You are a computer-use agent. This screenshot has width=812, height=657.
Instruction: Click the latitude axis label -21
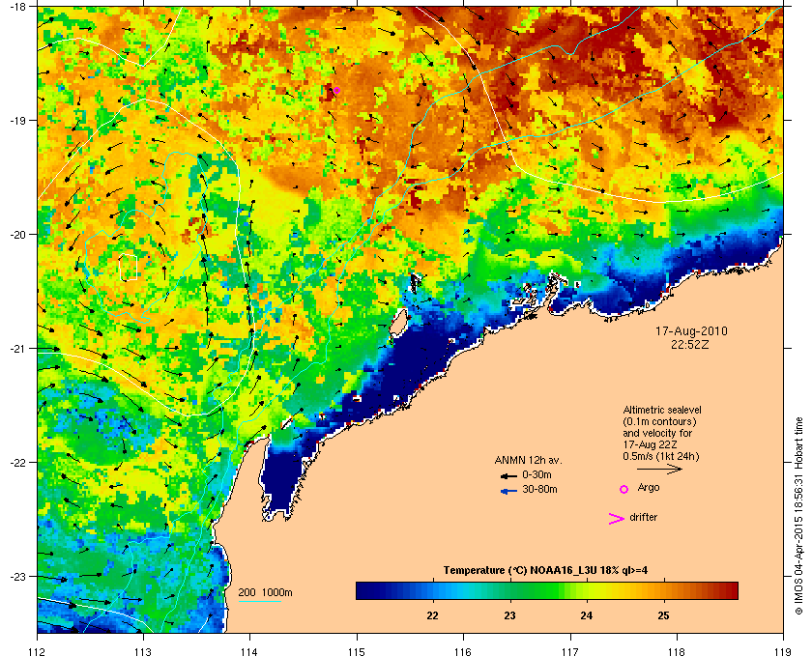click(x=17, y=348)
